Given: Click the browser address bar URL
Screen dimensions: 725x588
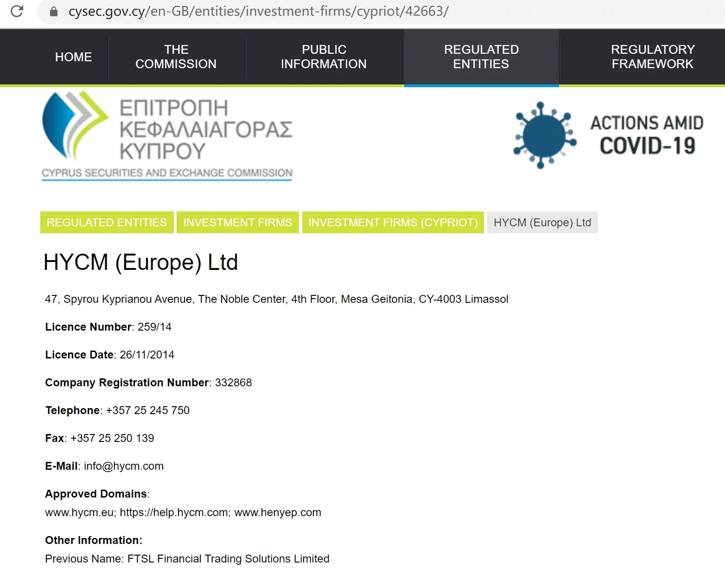Looking at the screenshot, I should pos(259,11).
